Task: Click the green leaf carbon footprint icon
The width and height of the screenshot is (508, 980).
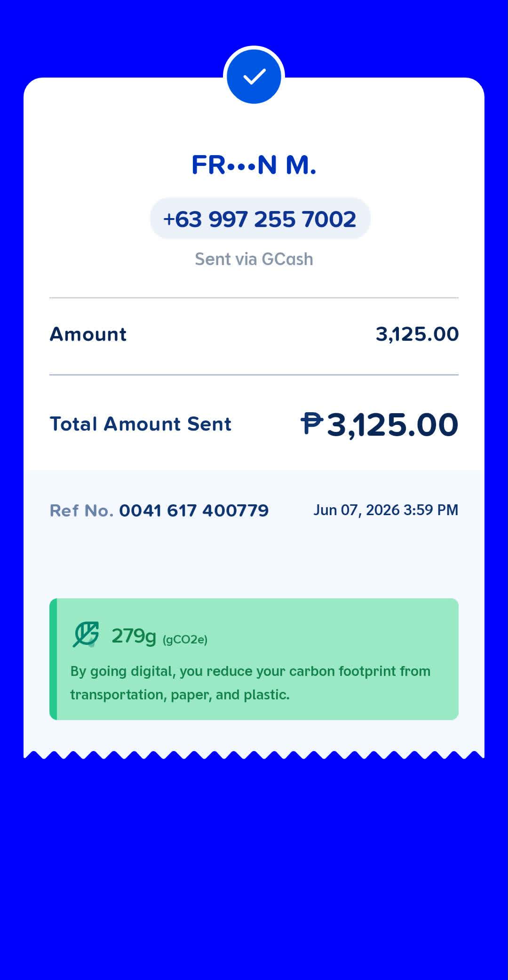Action: coord(86,635)
